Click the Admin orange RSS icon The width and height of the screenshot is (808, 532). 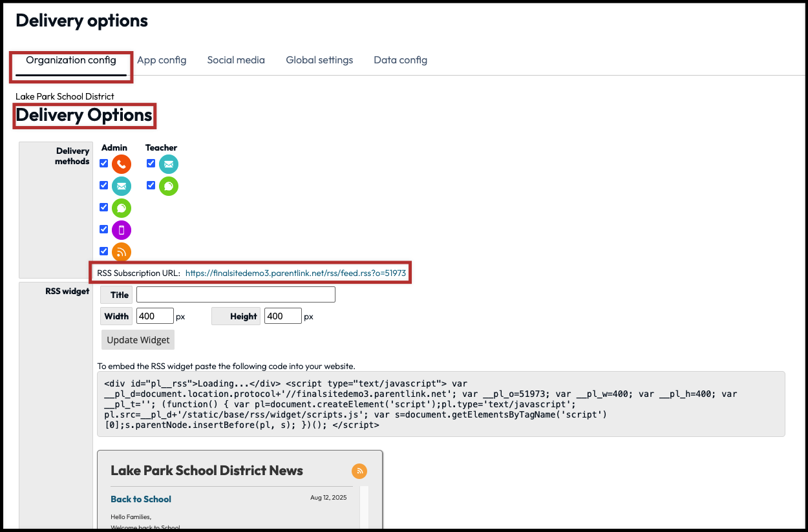[122, 252]
